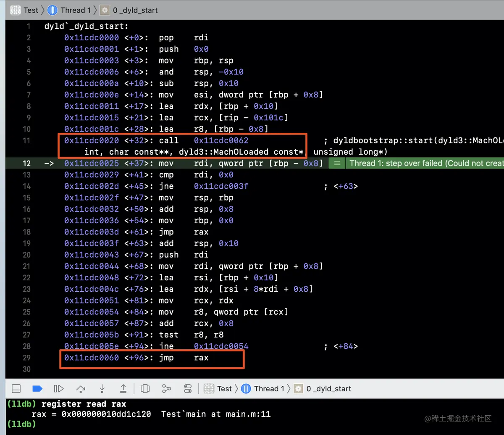Image resolution: width=504 pixels, height=435 pixels.
Task: Click the 'pop rdi' instruction
Action: coord(184,37)
